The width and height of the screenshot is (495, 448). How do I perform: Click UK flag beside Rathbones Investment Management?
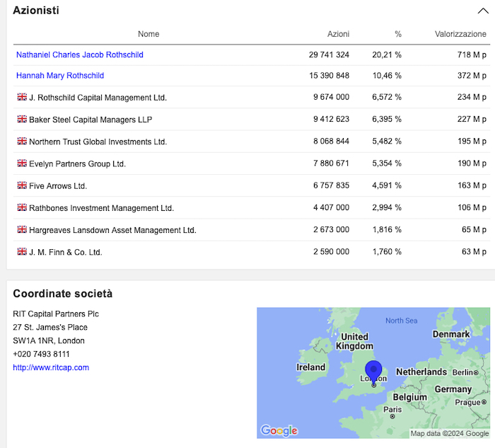tap(22, 207)
